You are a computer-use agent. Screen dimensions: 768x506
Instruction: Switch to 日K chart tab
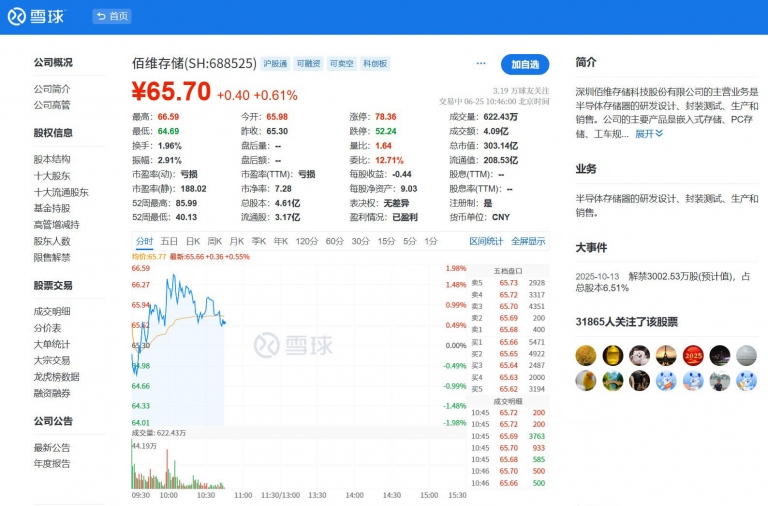193,241
